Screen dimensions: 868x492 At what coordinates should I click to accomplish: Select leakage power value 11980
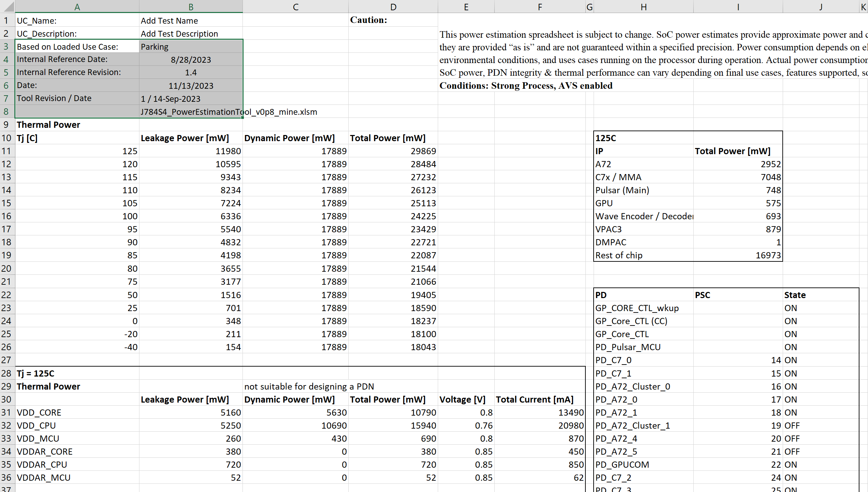(x=191, y=151)
